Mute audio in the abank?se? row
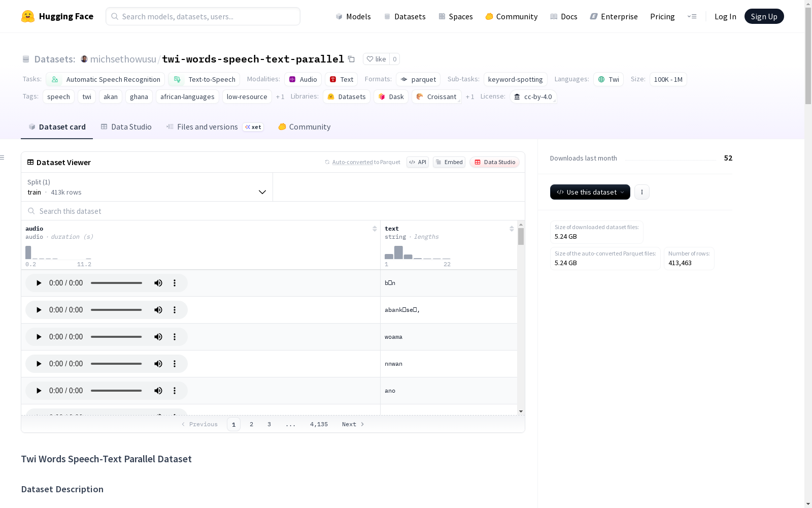This screenshot has height=508, width=812. (x=158, y=310)
